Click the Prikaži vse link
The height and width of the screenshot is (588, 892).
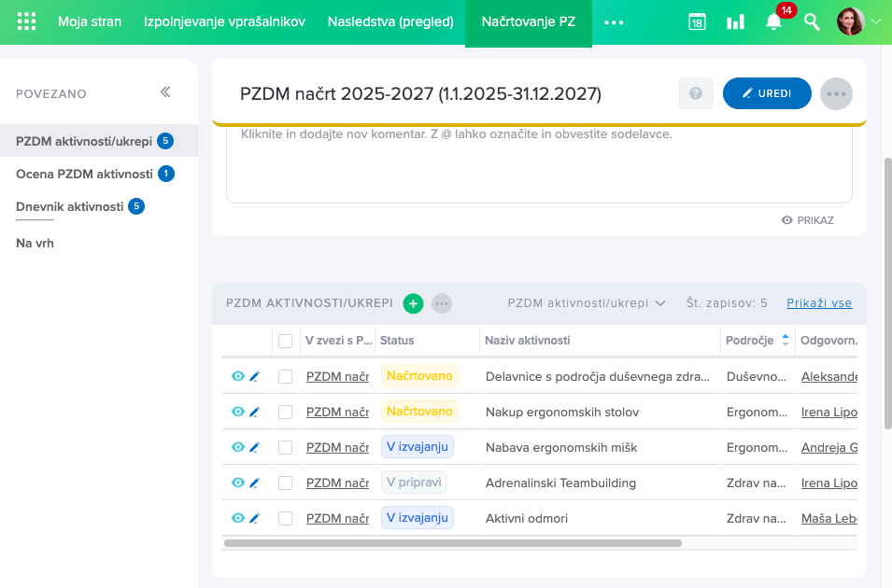click(x=818, y=303)
